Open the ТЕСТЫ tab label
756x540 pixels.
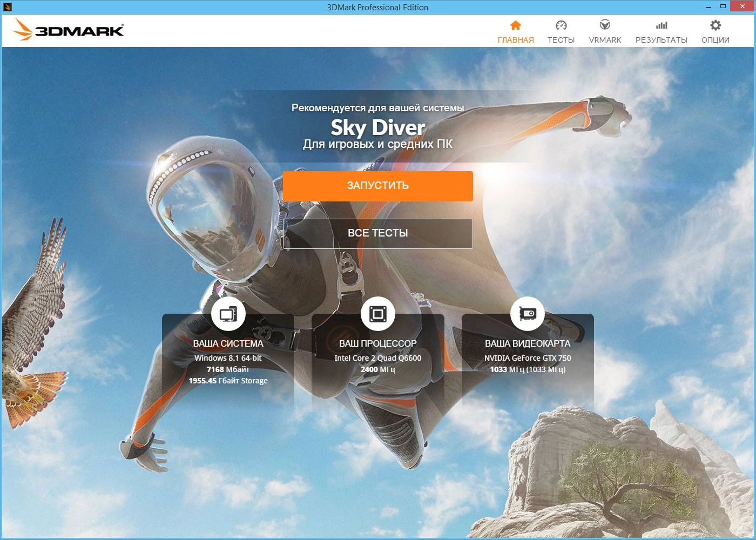pos(561,40)
